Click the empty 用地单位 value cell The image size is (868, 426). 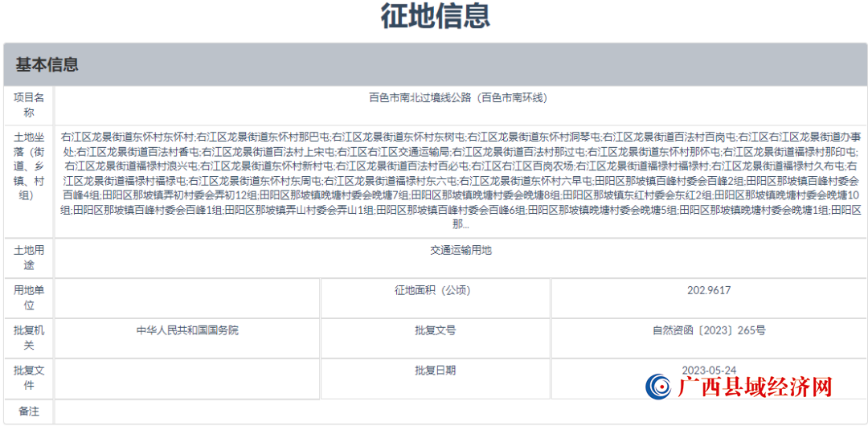[x=187, y=297]
